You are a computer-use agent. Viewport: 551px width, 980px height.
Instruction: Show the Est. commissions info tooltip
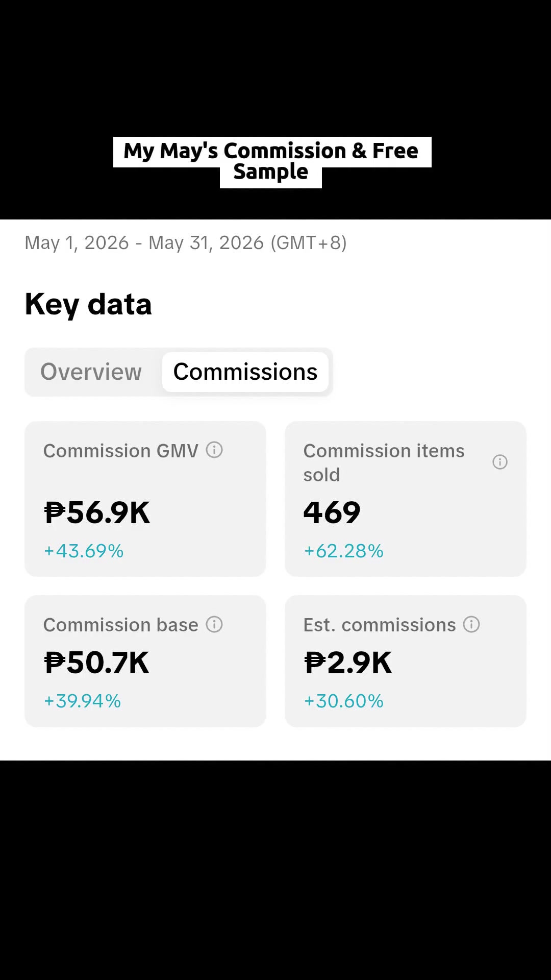point(471,624)
